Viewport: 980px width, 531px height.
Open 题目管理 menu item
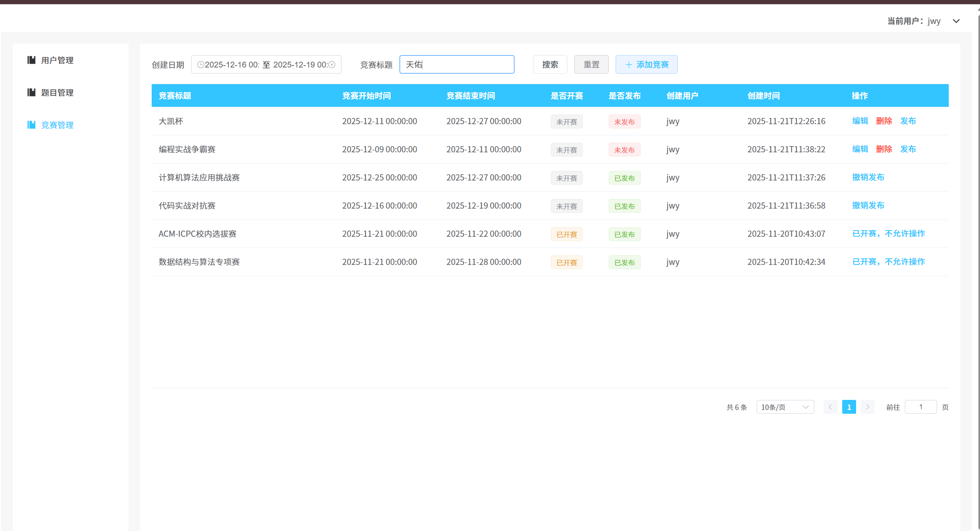pos(57,93)
